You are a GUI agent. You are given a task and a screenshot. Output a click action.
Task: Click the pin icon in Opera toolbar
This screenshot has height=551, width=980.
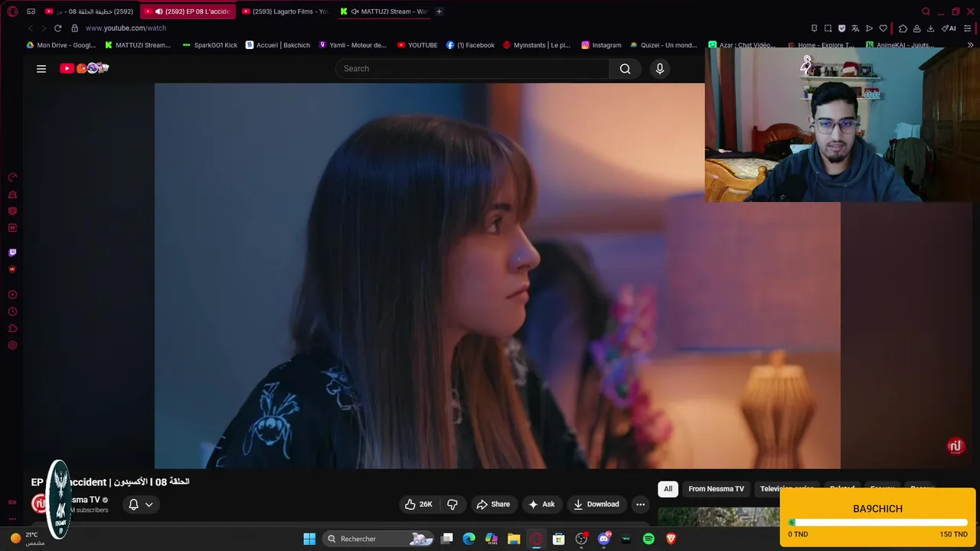814,28
